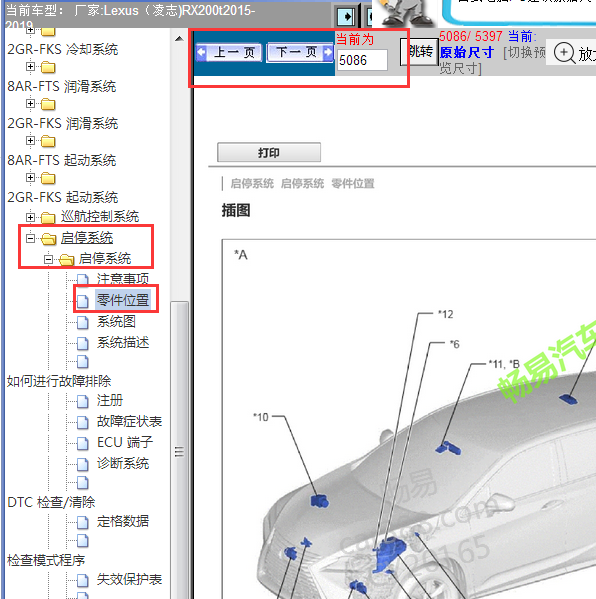Click the zoom-in magnifier icon
Screen dimensions: 596x599
[x=564, y=53]
